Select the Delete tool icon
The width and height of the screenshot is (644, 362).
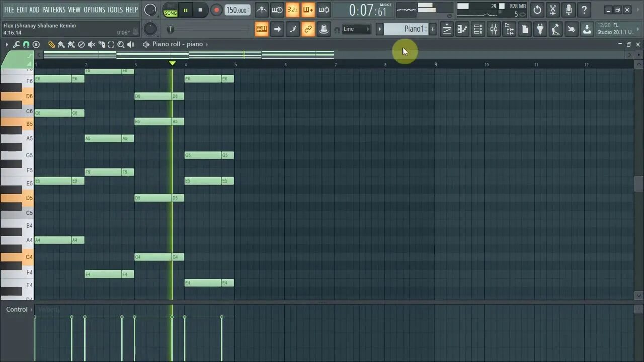coord(82,45)
